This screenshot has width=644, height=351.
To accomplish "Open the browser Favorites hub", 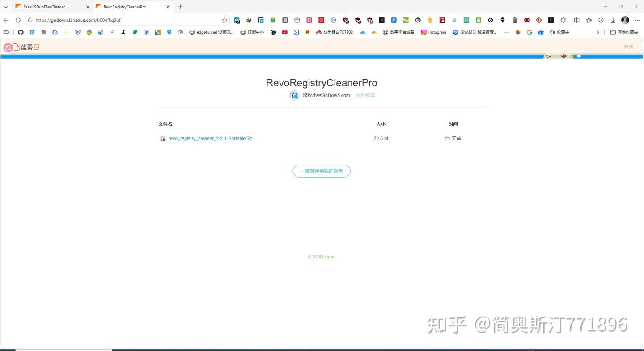I will 589,20.
